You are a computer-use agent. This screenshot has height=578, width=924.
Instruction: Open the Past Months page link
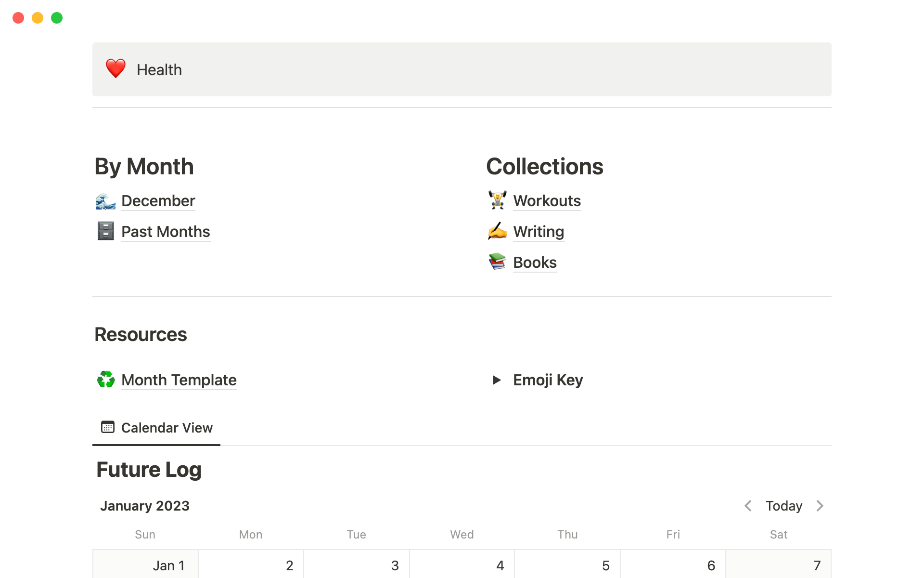(x=166, y=232)
